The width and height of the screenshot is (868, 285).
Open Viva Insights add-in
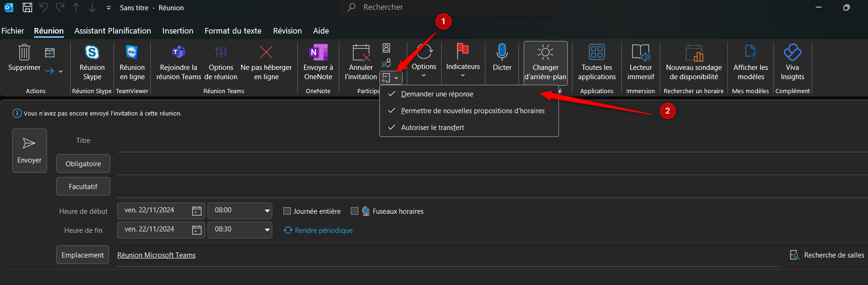pos(792,53)
